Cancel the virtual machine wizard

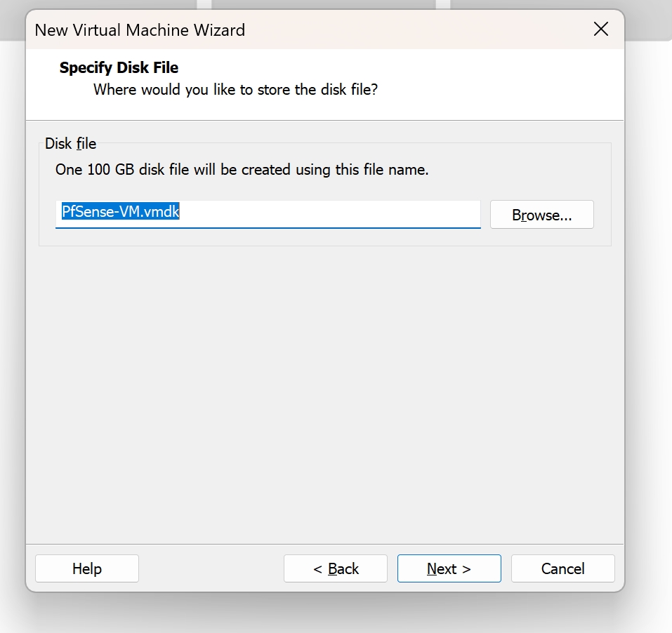click(x=562, y=568)
